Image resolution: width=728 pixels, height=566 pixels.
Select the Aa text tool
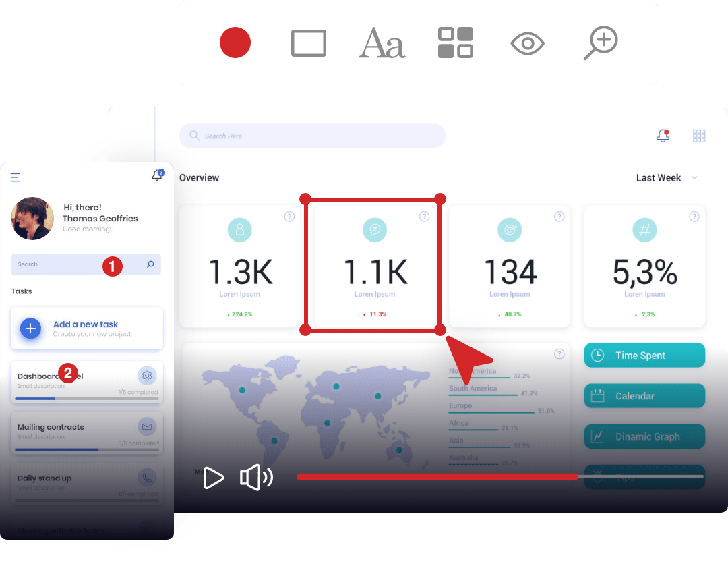(x=382, y=44)
